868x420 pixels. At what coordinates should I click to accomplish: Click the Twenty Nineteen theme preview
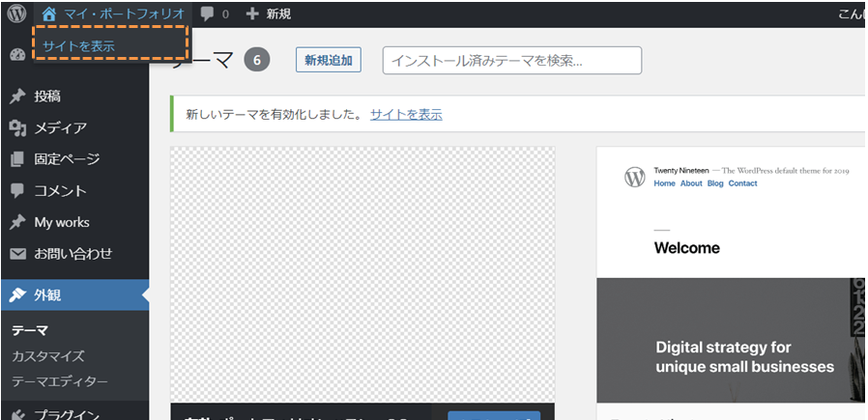pos(732,274)
